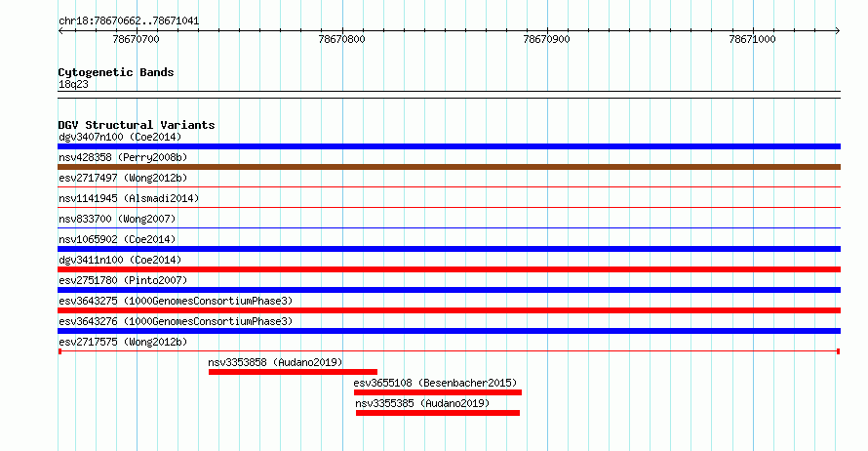Click the thin blue line under nsv833700

[449, 228]
